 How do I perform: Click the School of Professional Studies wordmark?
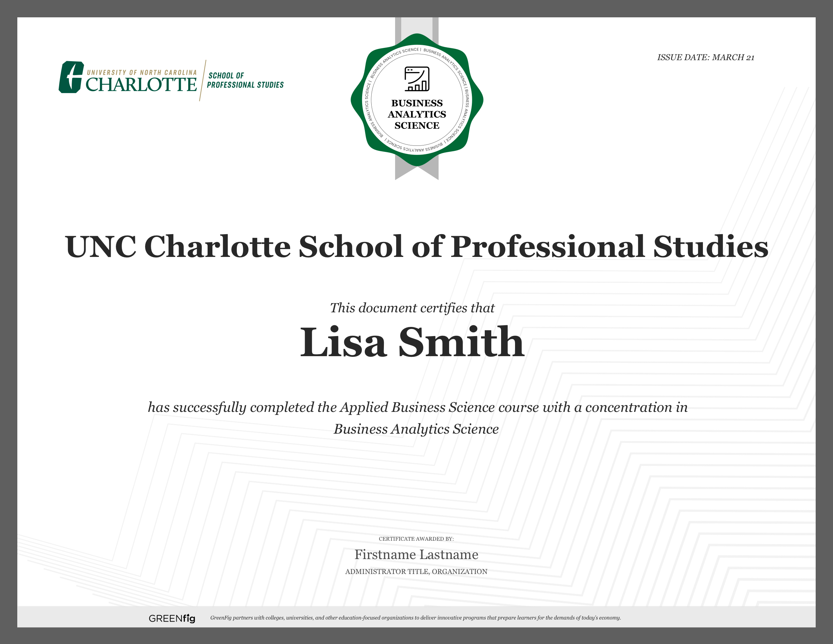click(245, 80)
